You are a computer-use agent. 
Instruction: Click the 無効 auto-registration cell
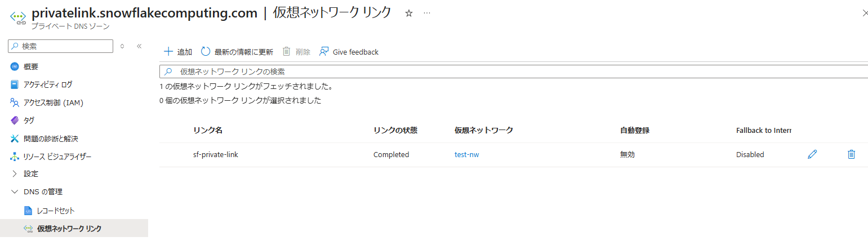tap(627, 154)
